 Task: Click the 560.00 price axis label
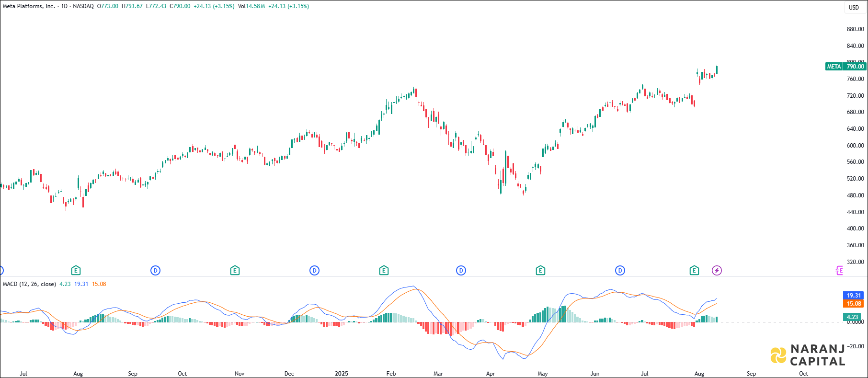click(x=855, y=162)
